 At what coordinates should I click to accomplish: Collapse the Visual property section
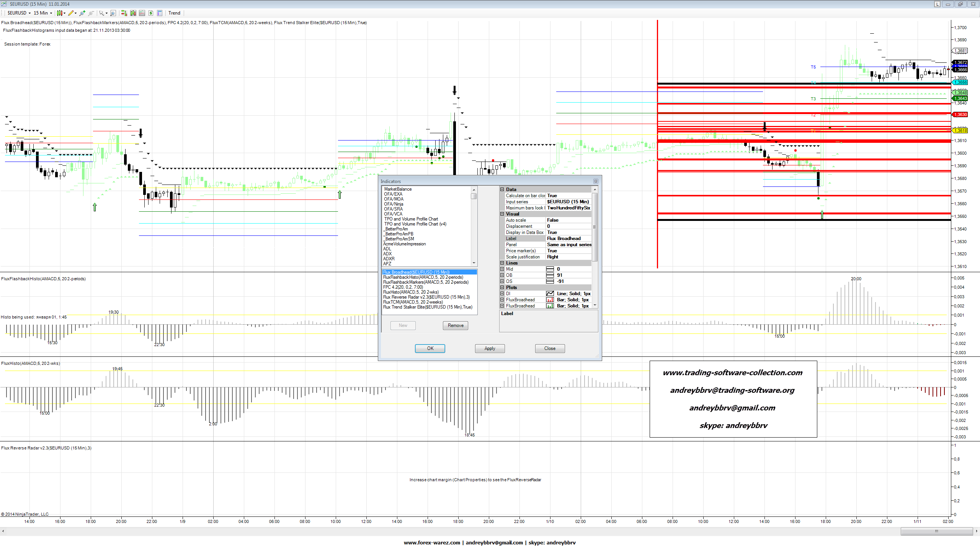502,214
